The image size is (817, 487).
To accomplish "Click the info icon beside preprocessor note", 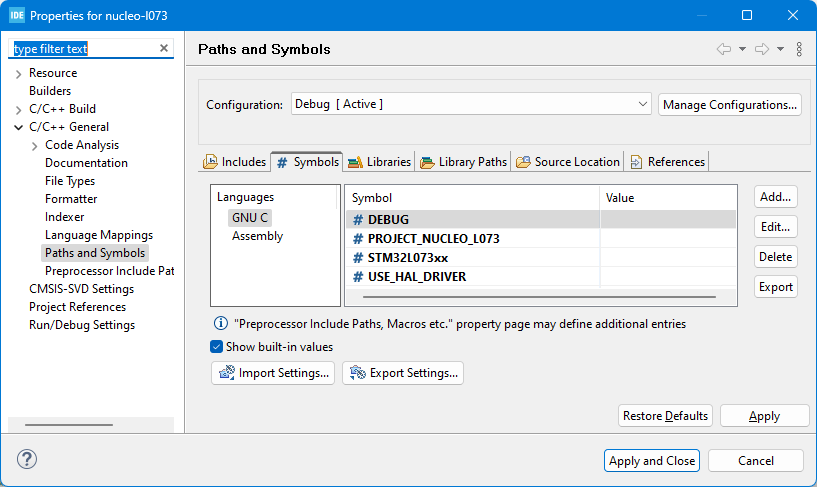I will [220, 324].
